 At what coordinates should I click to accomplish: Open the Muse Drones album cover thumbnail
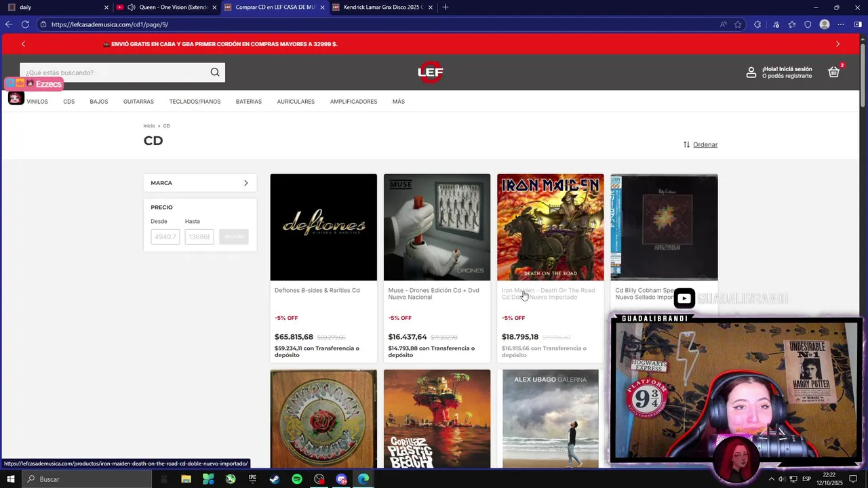pyautogui.click(x=437, y=227)
